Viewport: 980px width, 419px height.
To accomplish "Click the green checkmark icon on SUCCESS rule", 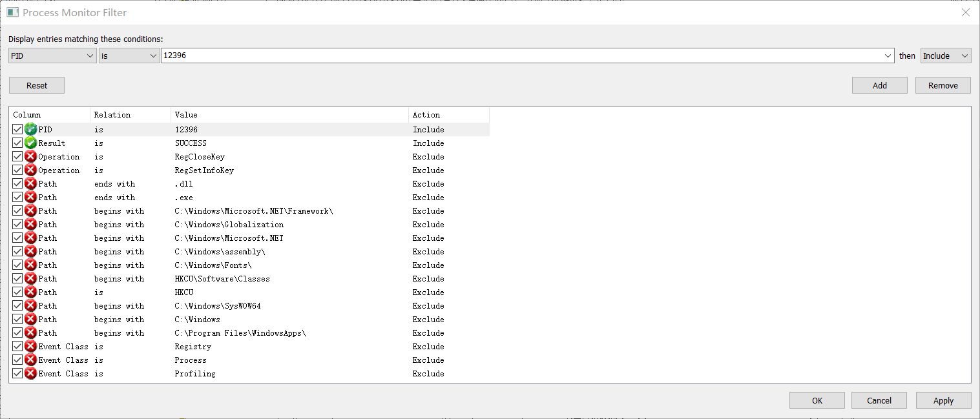I will 30,143.
